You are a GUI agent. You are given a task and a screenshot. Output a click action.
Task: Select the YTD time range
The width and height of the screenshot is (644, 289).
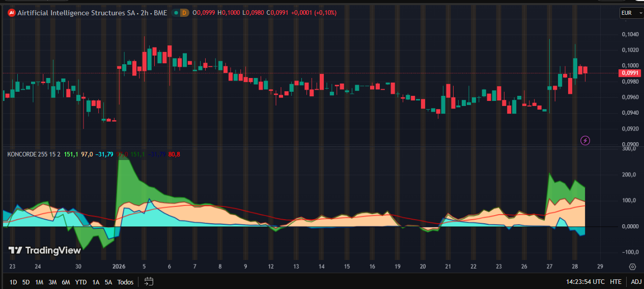81,282
